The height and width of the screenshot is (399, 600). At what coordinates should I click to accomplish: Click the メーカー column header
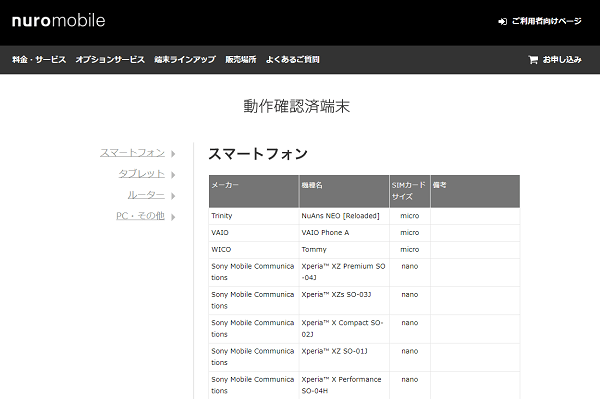click(x=254, y=191)
